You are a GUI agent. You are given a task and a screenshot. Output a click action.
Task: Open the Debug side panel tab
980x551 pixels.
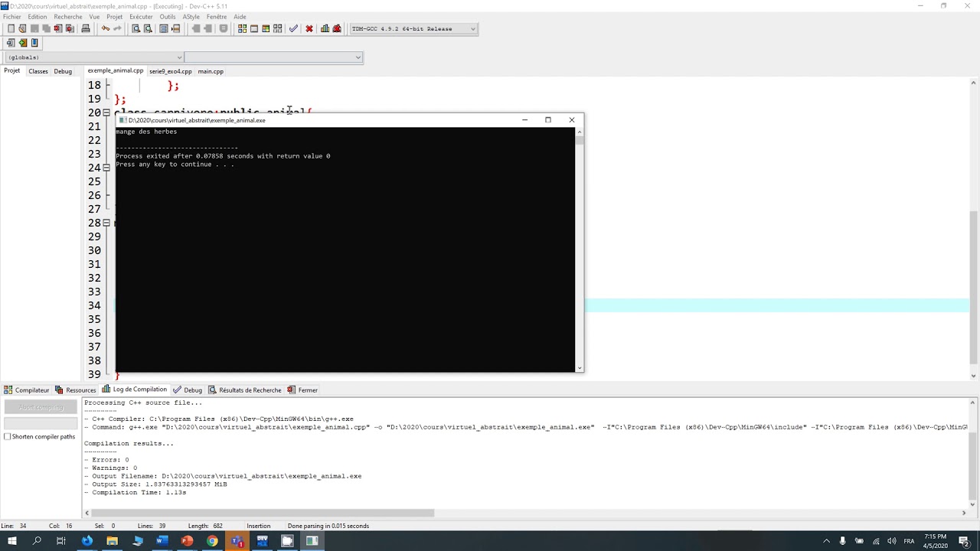[x=63, y=71]
